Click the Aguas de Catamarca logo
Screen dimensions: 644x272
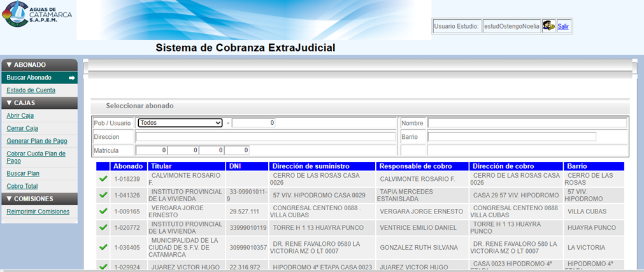[x=37, y=15]
